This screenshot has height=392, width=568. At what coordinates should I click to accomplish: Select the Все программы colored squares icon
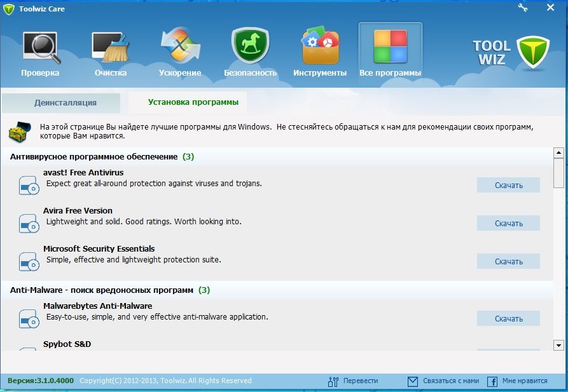pos(390,46)
